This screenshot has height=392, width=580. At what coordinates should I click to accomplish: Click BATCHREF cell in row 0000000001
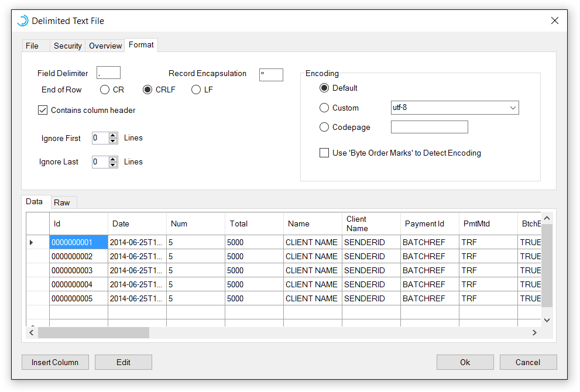(430, 243)
